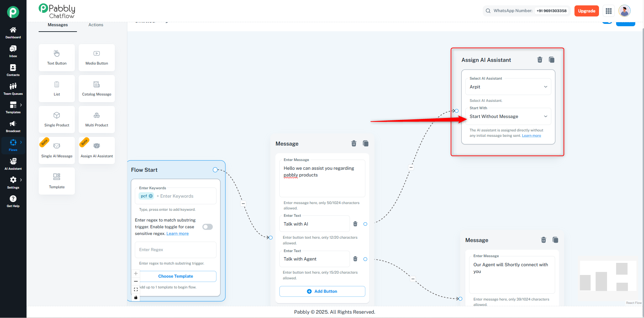Add a Catalog Message block
The image size is (644, 318).
tap(97, 89)
